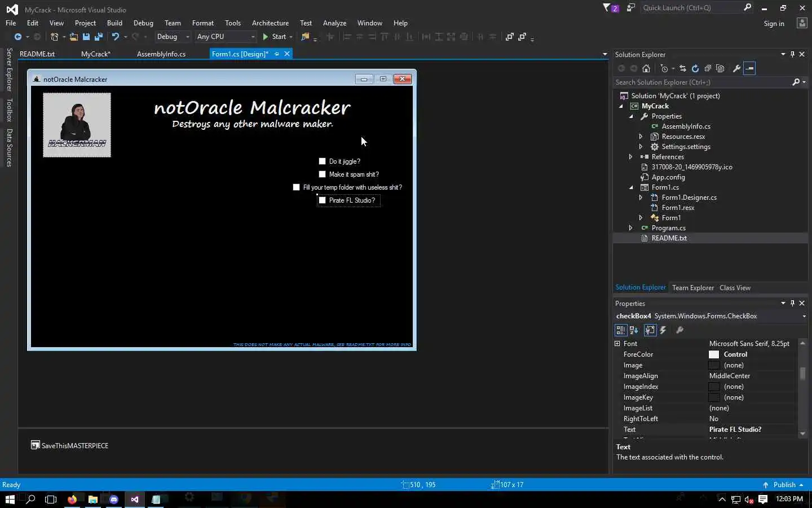Click the notifications flag icon
812x508 pixels.
click(610, 8)
